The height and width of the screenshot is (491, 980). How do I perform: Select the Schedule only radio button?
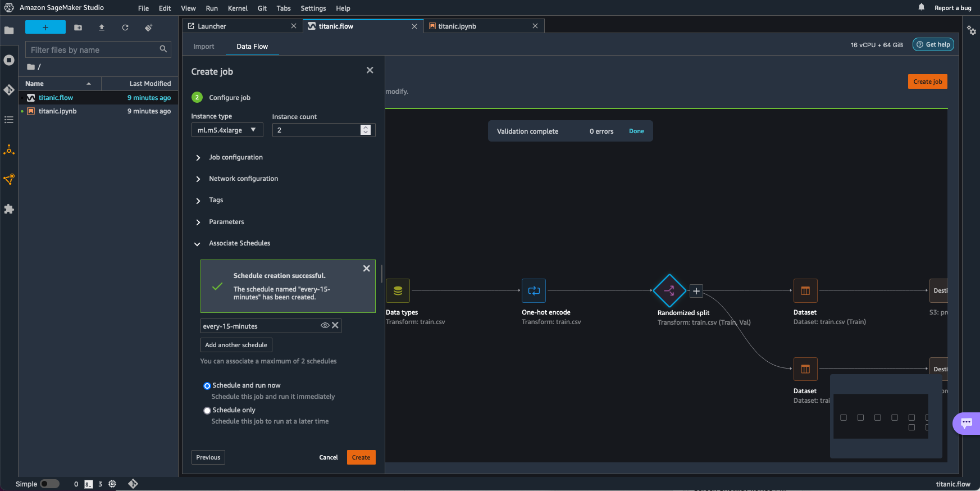tap(207, 411)
